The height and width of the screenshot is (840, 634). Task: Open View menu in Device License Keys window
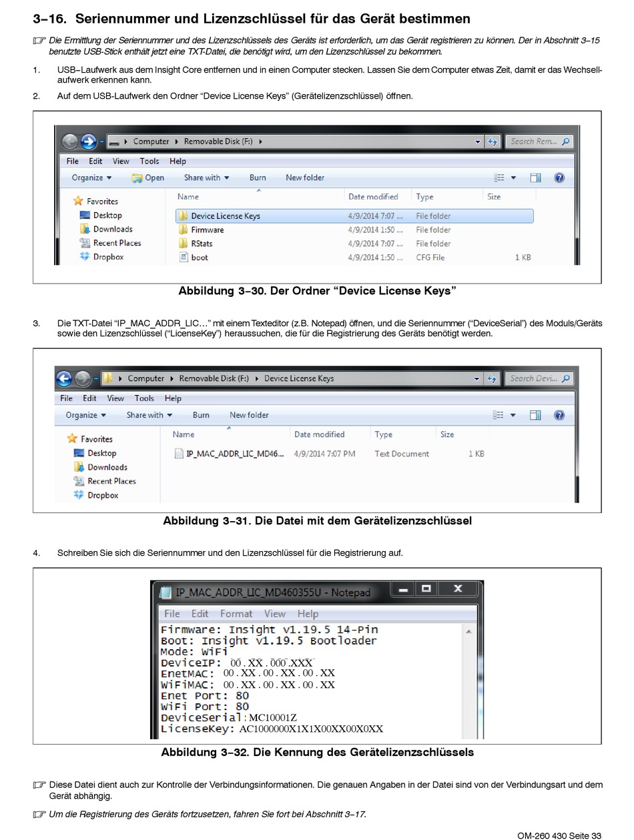tap(115, 398)
